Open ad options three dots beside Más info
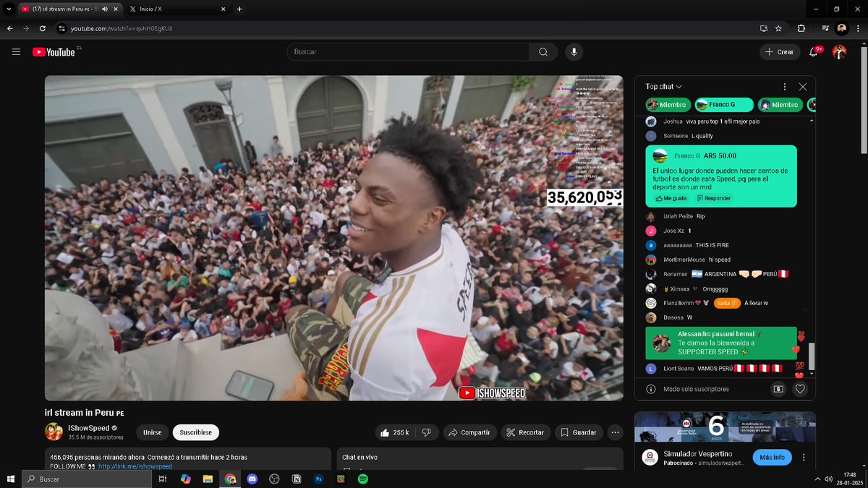The width and height of the screenshot is (868, 488). (x=804, y=458)
